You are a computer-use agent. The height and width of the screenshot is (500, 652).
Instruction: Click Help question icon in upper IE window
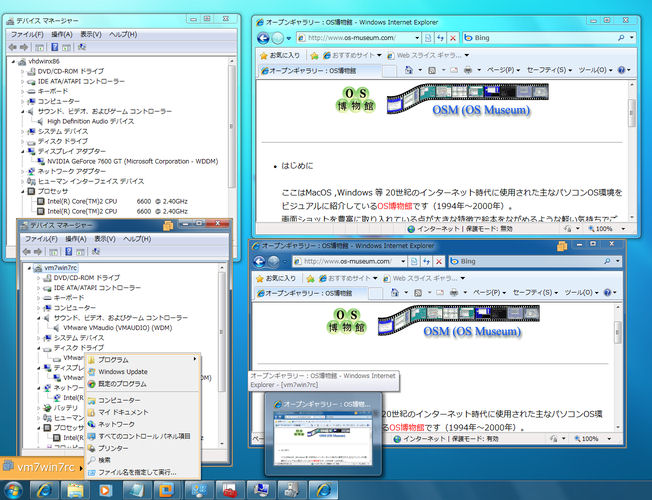(621, 70)
